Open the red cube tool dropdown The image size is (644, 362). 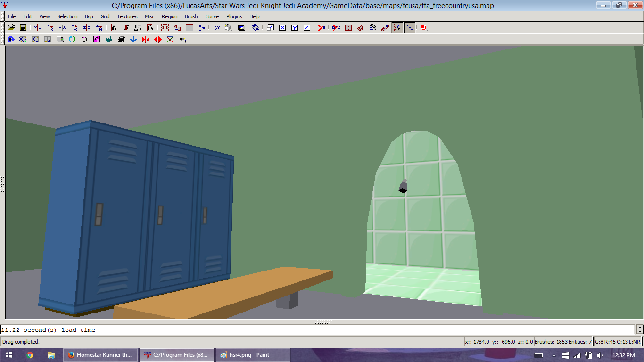pos(424,28)
